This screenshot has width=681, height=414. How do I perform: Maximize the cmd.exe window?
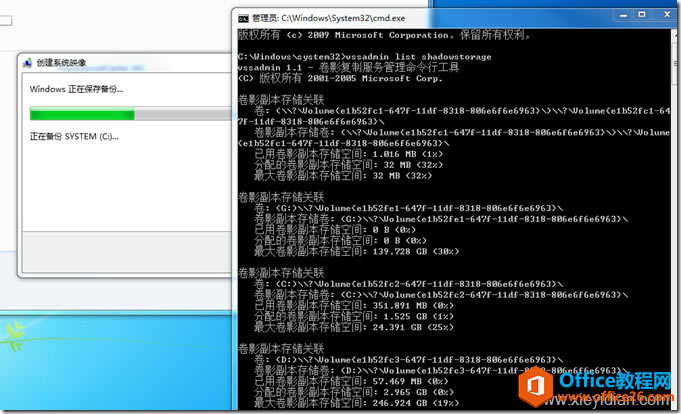641,15
